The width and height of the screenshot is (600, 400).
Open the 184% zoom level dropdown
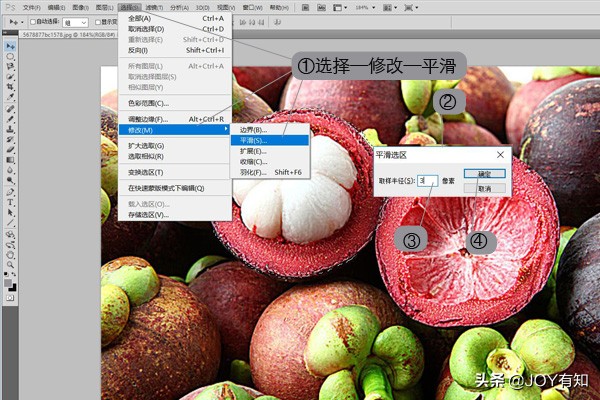click(x=365, y=7)
